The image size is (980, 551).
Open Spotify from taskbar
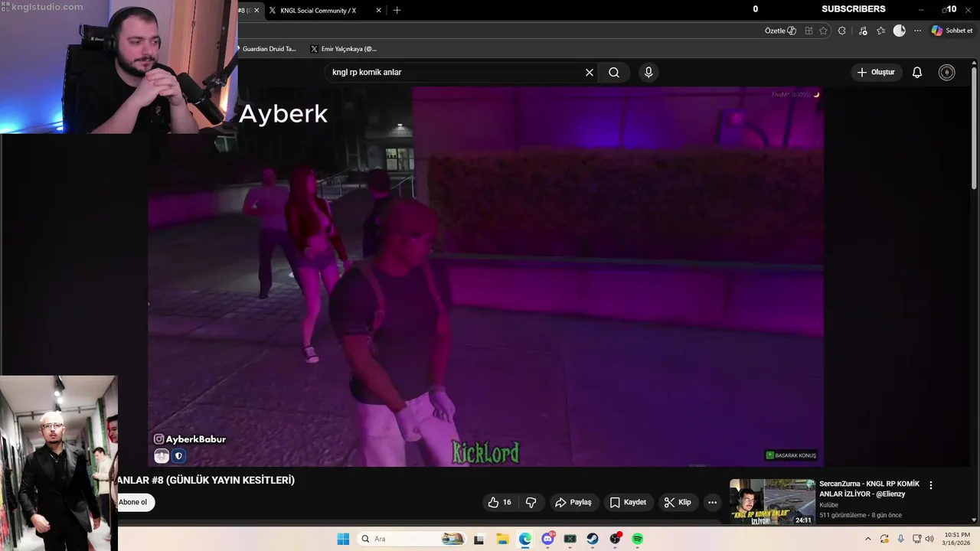(x=638, y=539)
